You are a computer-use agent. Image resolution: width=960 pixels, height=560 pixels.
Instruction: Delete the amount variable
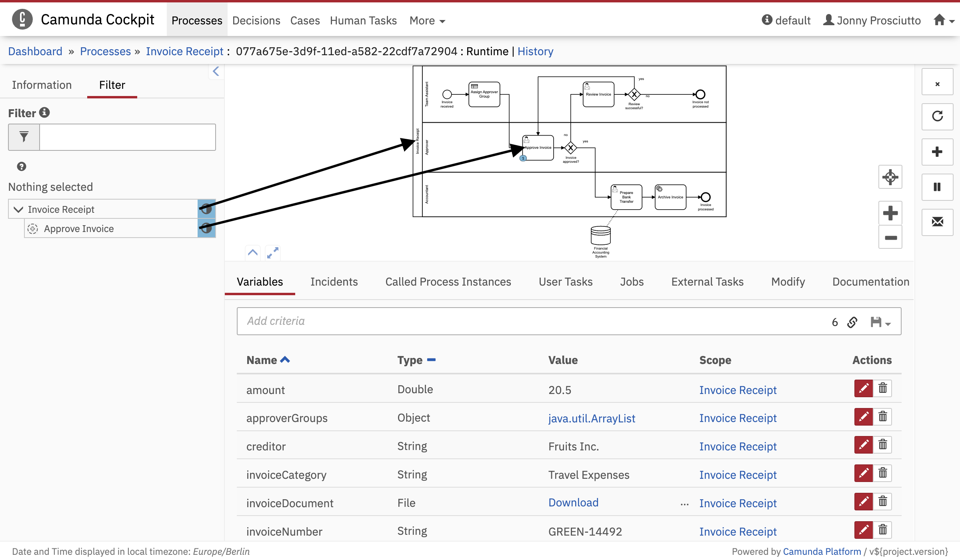tap(882, 388)
